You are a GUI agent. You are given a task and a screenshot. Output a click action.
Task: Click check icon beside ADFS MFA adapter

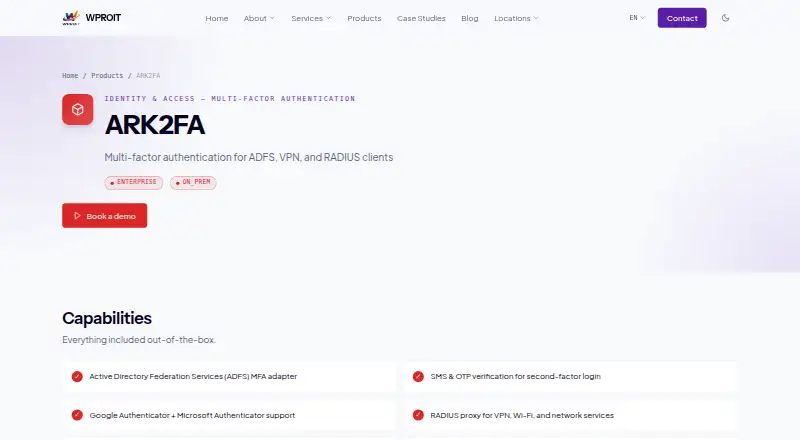(77, 376)
